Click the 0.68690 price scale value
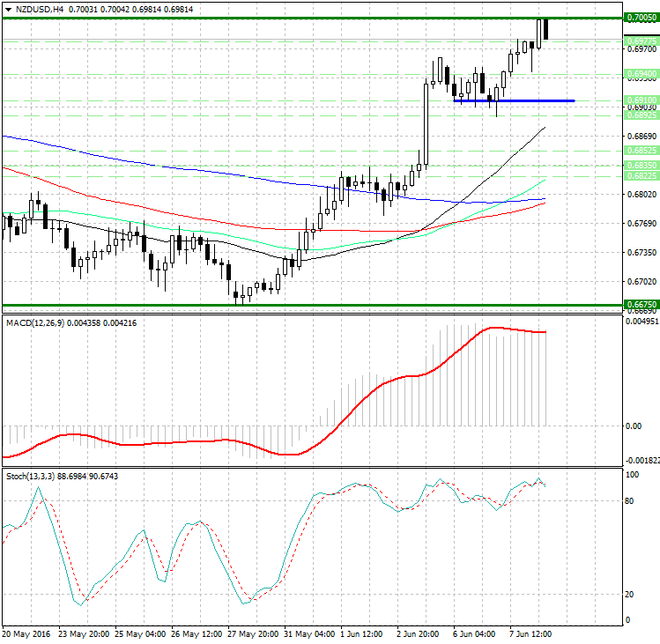Image resolution: width=660 pixels, height=644 pixels. click(641, 136)
